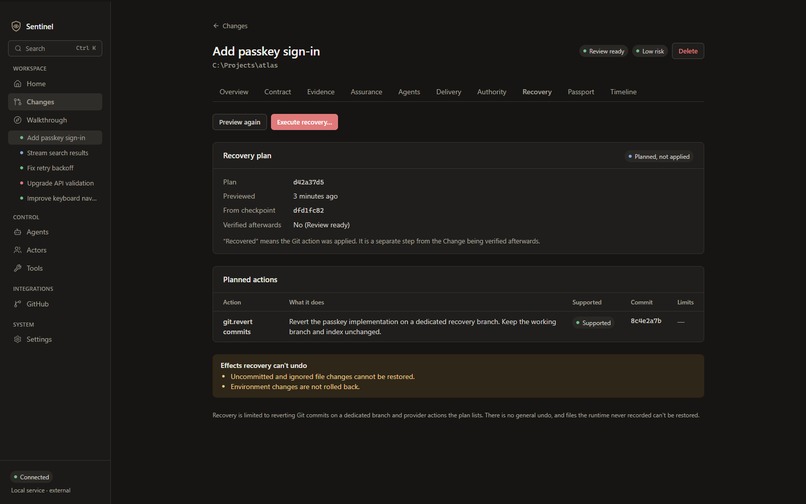This screenshot has width=806, height=504.
Task: Click the Actors people icon
Action: pyautogui.click(x=17, y=250)
